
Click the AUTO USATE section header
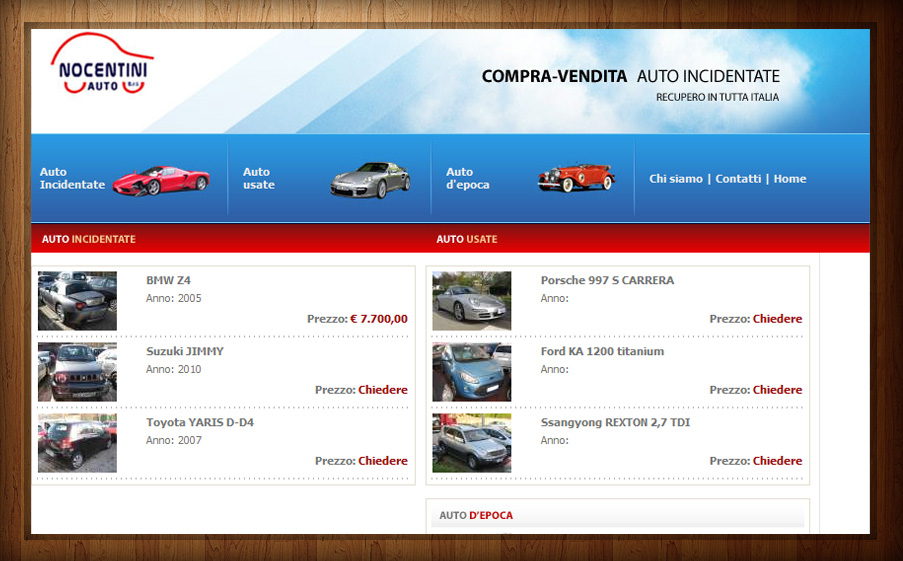(x=466, y=239)
